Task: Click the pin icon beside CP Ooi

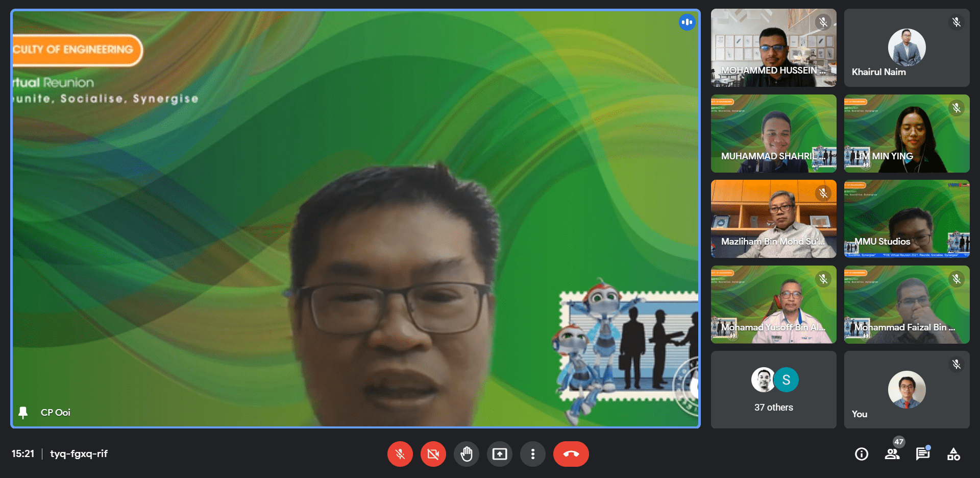Action: 23,413
